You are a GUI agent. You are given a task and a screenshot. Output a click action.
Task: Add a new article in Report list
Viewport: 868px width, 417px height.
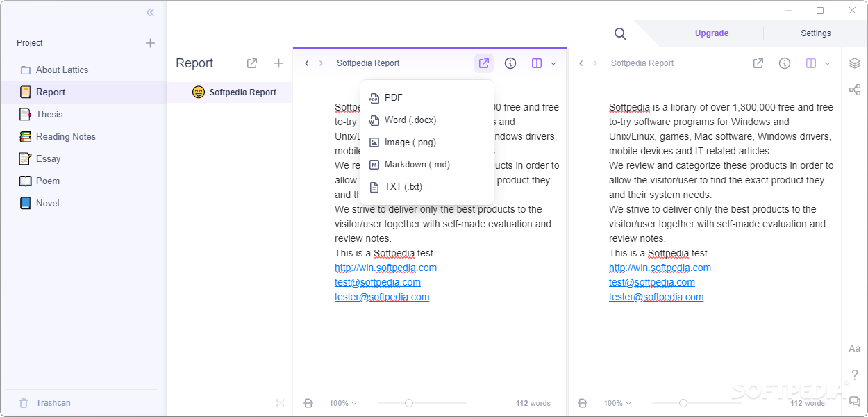[x=278, y=63]
